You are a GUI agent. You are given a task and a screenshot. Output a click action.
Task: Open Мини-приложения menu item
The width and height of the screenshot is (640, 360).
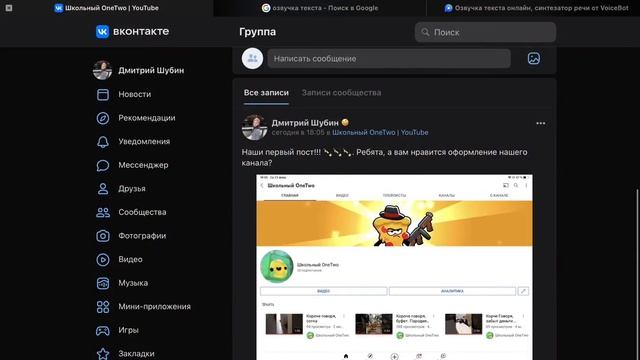click(x=154, y=307)
